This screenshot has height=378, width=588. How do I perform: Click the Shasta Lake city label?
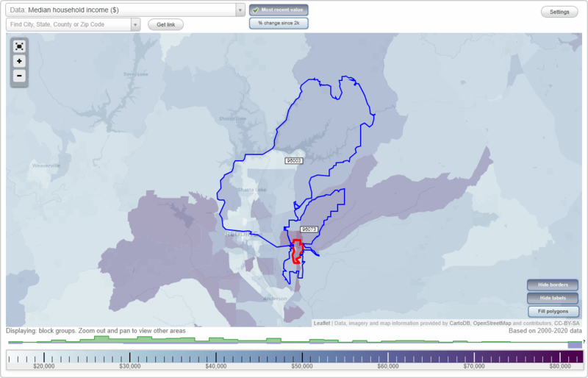pos(252,190)
